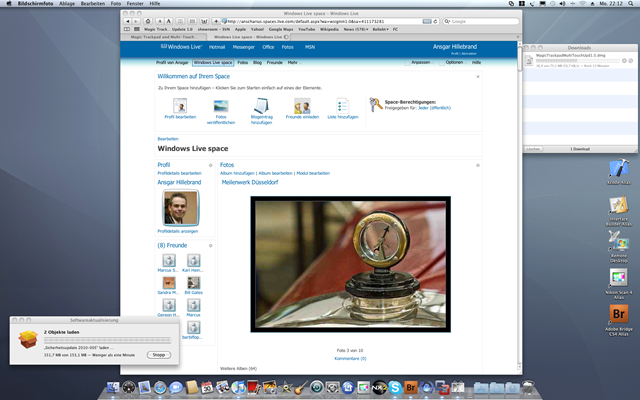Expand the 'Mehr' dropdown in the space navigation
640x400 pixels.
pos(294,62)
